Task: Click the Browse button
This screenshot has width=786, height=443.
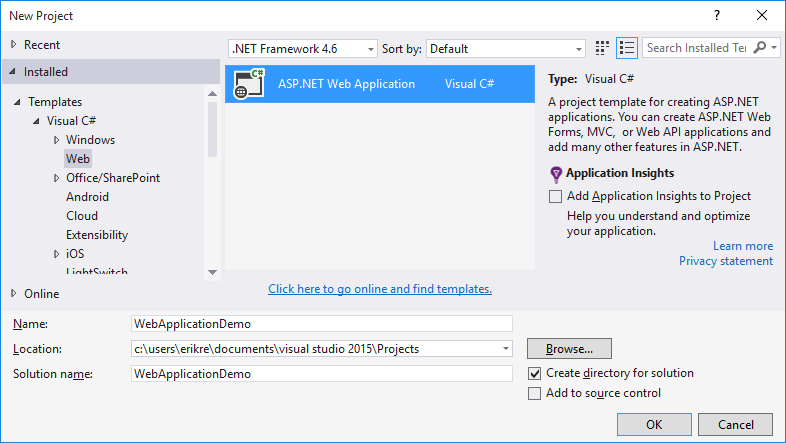Action: point(569,349)
